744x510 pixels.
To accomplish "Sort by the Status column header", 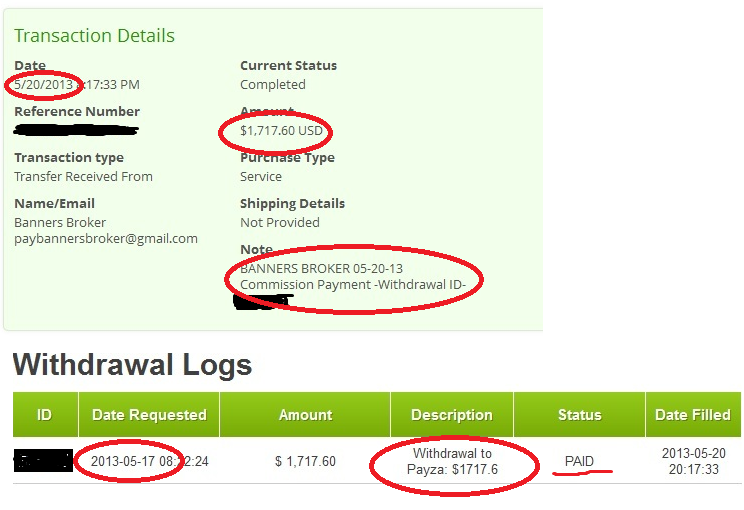I will tap(579, 414).
